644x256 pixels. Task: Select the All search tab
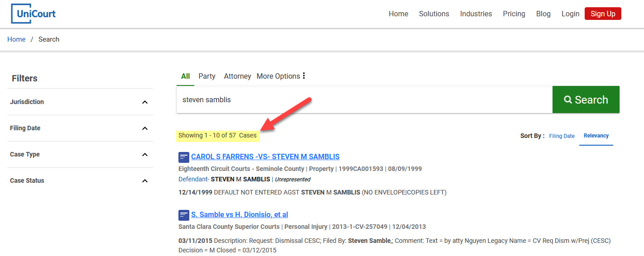[x=185, y=76]
